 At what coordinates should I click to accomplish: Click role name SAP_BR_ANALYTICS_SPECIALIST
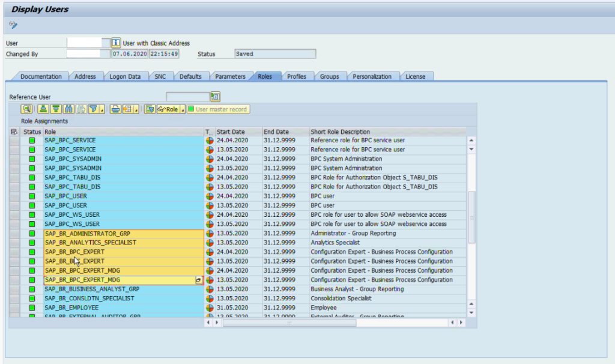coord(90,243)
